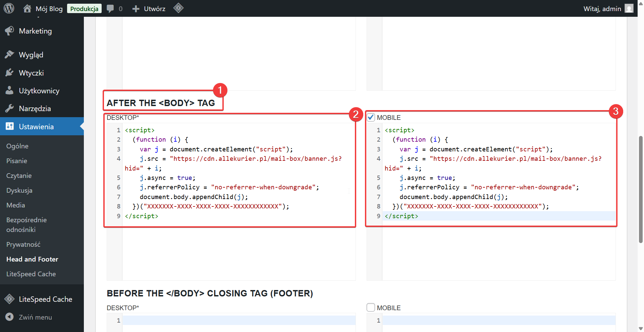This screenshot has width=644, height=332.
Task: Open the comments bubble icon
Action: coord(110,9)
